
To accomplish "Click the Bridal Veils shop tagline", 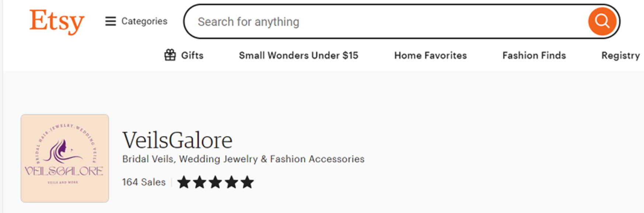I will (243, 159).
